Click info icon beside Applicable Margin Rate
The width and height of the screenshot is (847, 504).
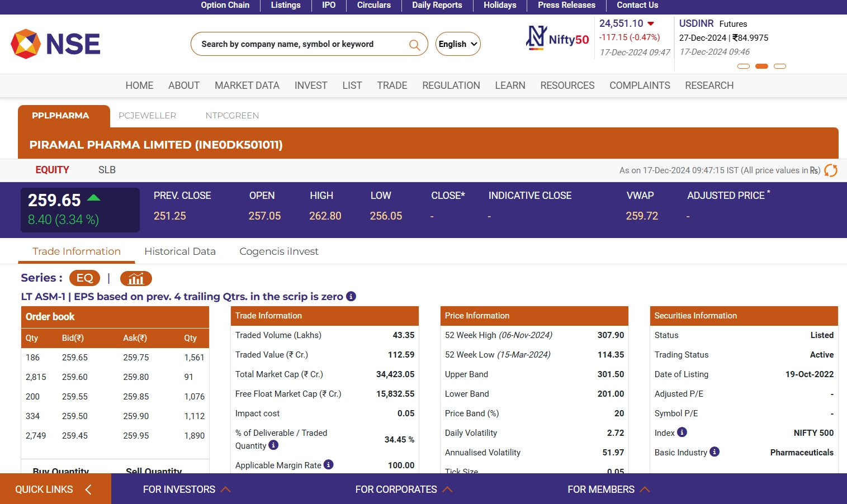coord(329,464)
